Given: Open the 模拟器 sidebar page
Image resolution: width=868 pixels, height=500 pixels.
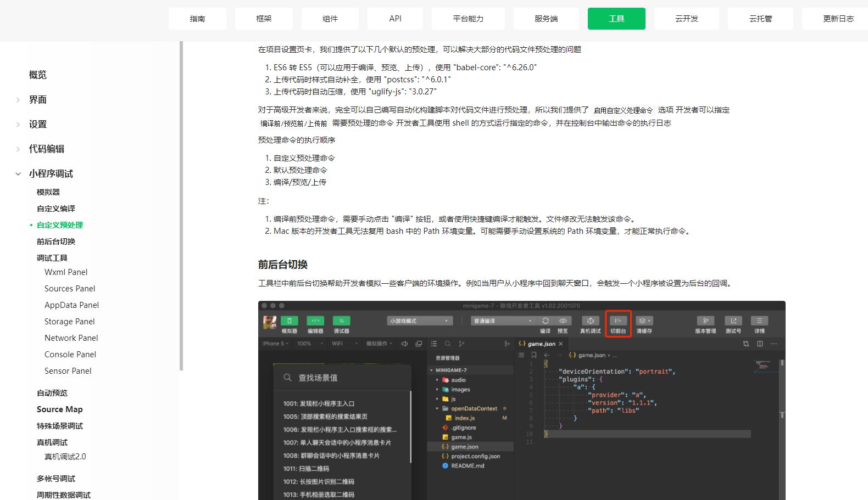Looking at the screenshot, I should (48, 192).
